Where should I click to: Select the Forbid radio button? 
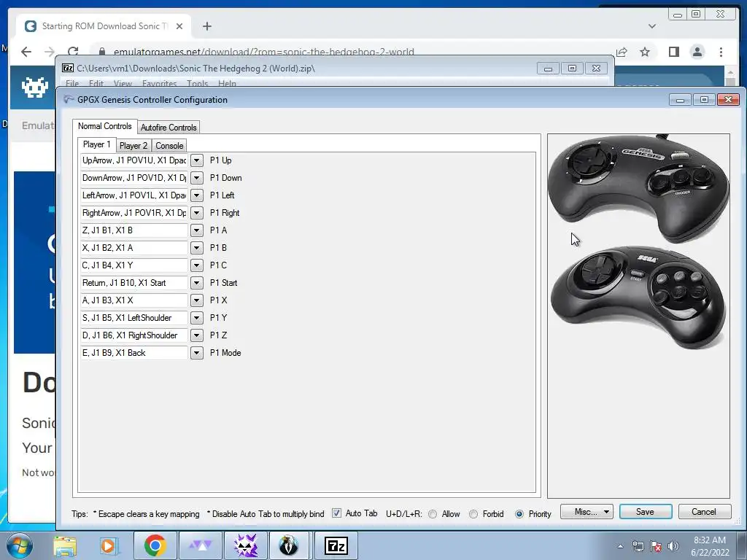(473, 514)
